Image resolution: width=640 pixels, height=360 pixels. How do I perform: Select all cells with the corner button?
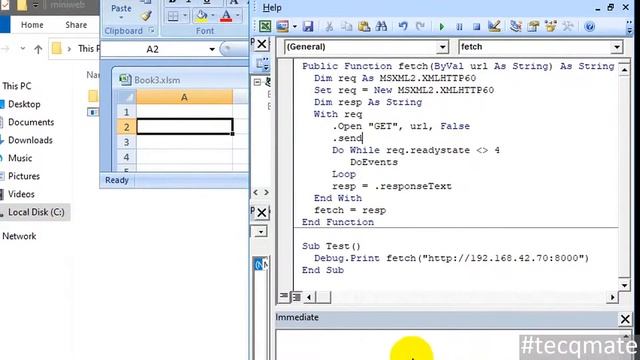pyautogui.click(x=127, y=97)
